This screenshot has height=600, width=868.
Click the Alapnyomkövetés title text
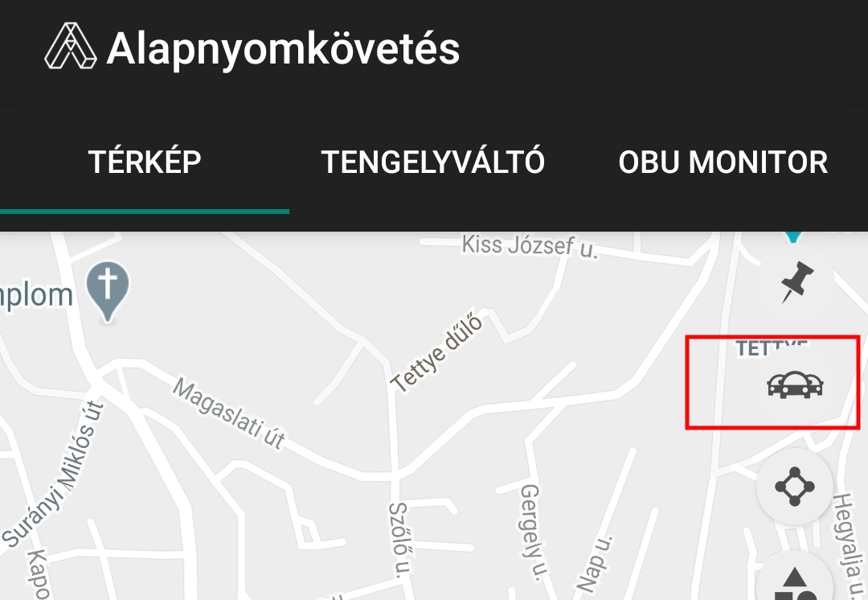click(283, 49)
